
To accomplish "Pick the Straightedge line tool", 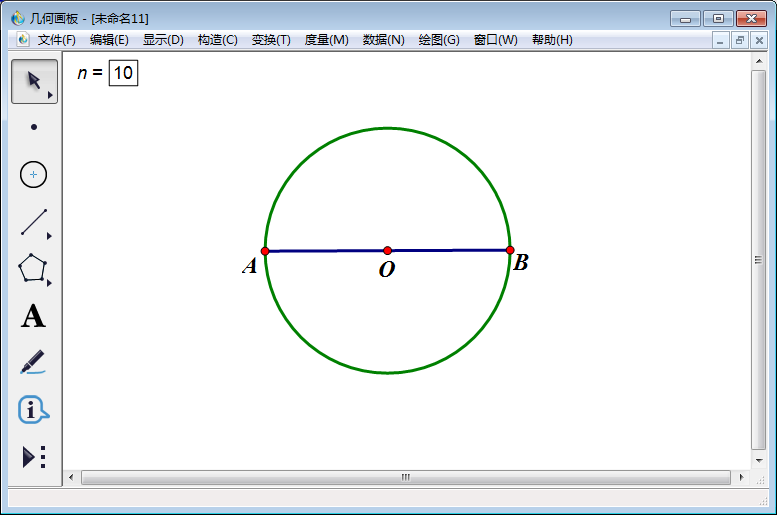I will coord(34,222).
